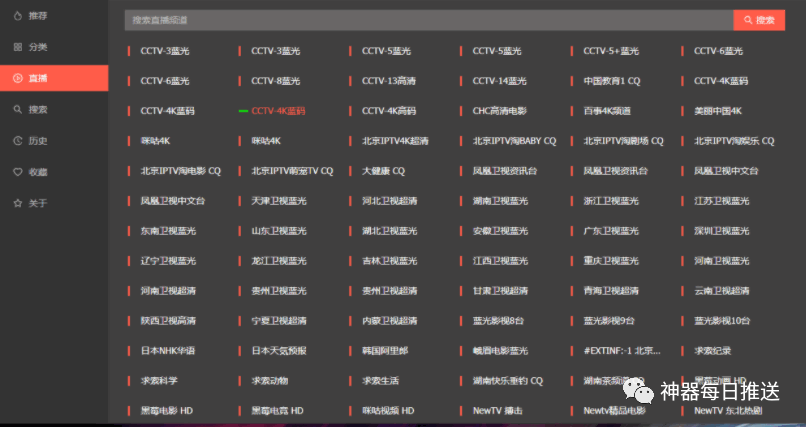Play the CHC高清电影 channel
Screen dimensions: 806x427
click(x=500, y=111)
